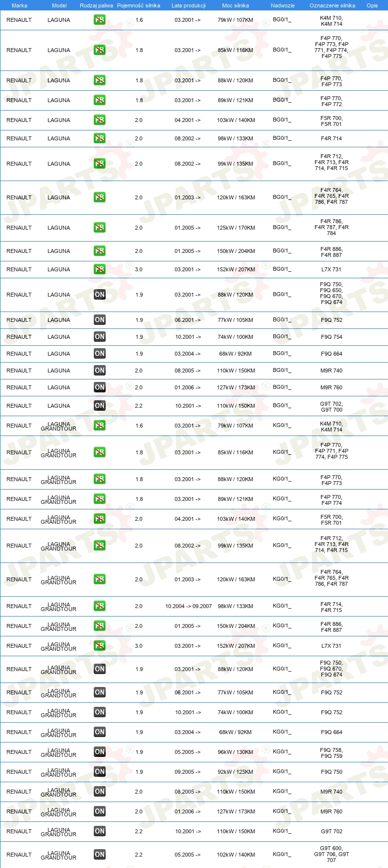Click petrol icon in BG0/1_ 120kW / 163KM row

[x=100, y=197]
